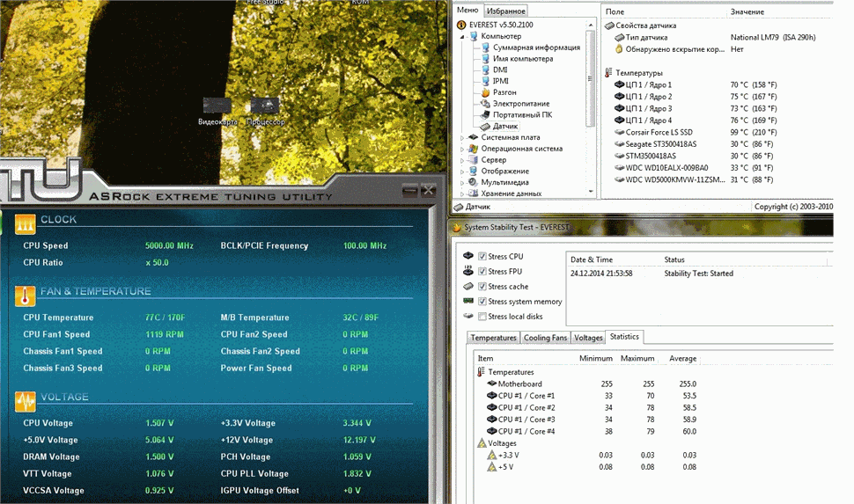Image resolution: width=854 pixels, height=504 pixels.
Task: Minimize the ASRock Extreme Tuning Utility
Action: (410, 190)
